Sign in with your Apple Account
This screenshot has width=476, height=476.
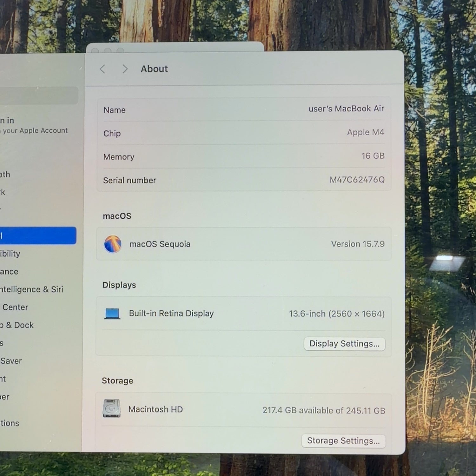point(34,125)
